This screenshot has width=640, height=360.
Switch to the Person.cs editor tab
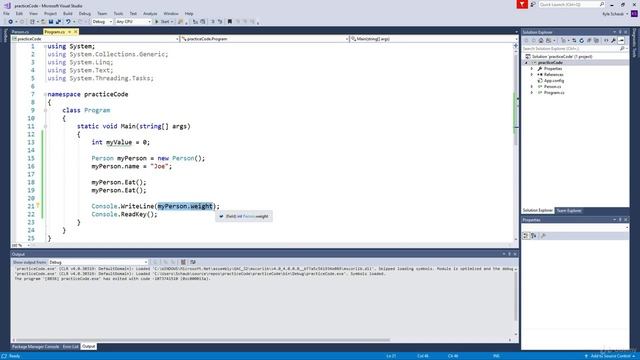pyautogui.click(x=20, y=32)
